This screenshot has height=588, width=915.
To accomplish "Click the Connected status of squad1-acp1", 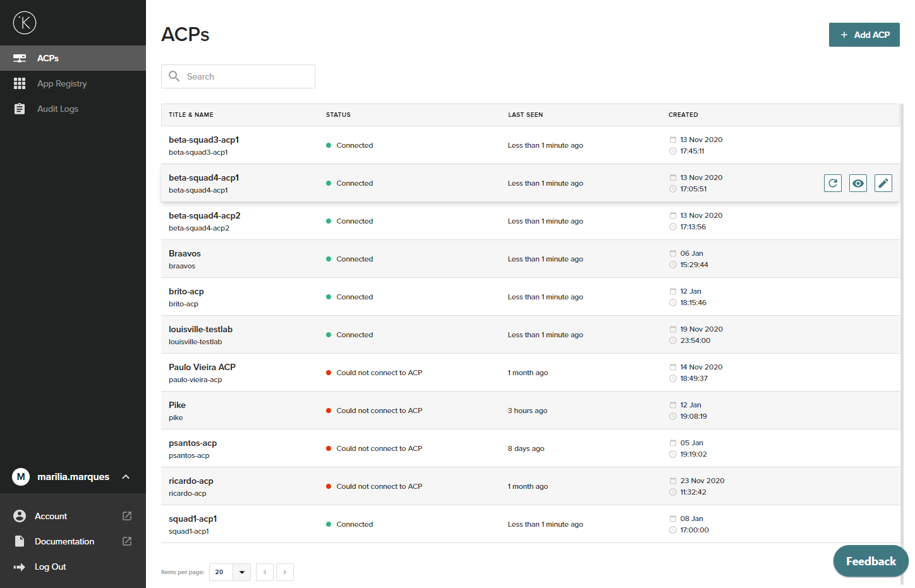I will pyautogui.click(x=349, y=524).
